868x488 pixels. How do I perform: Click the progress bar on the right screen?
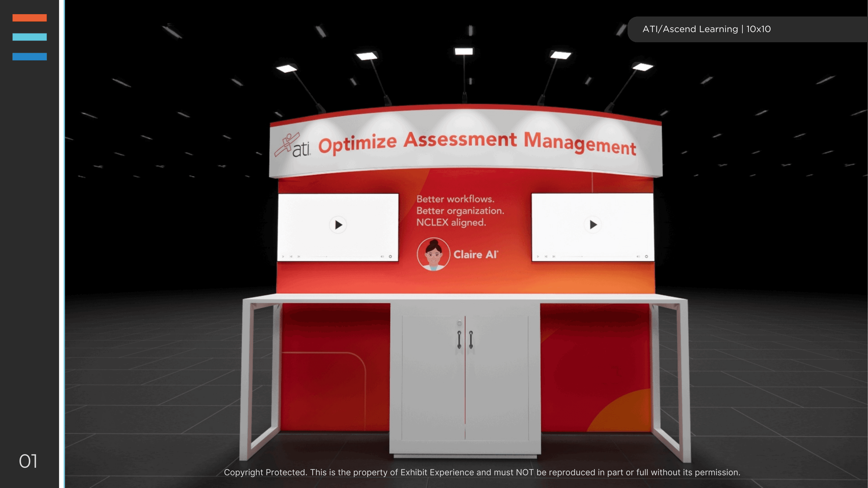pyautogui.click(x=596, y=257)
